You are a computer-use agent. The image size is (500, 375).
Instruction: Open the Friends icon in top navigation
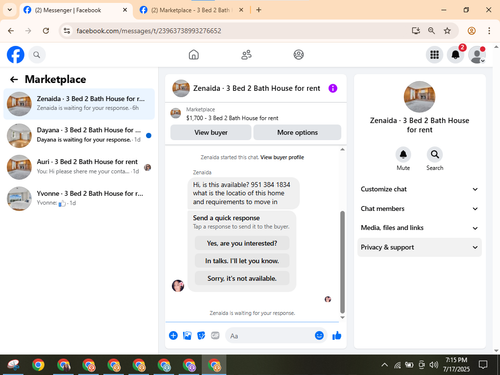(246, 55)
